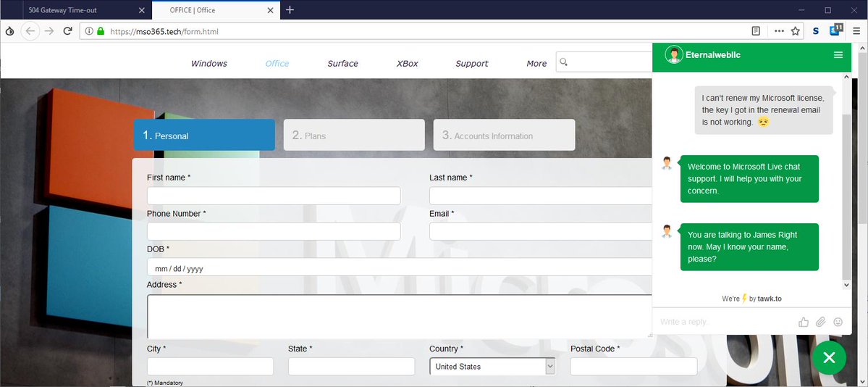The image size is (868, 387).
Task: Select the OFFICE | Office browser tab
Action: click(x=215, y=10)
